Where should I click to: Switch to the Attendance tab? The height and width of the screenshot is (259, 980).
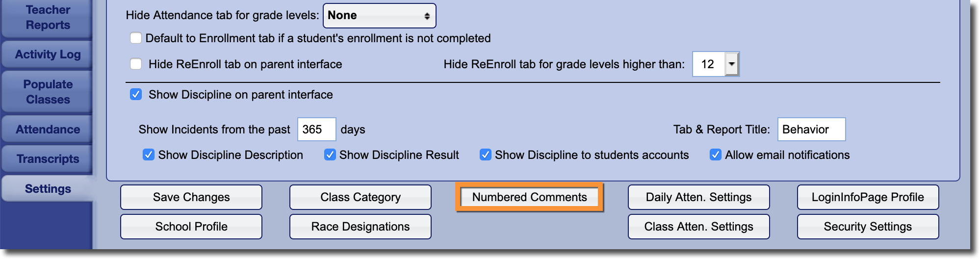pos(48,129)
